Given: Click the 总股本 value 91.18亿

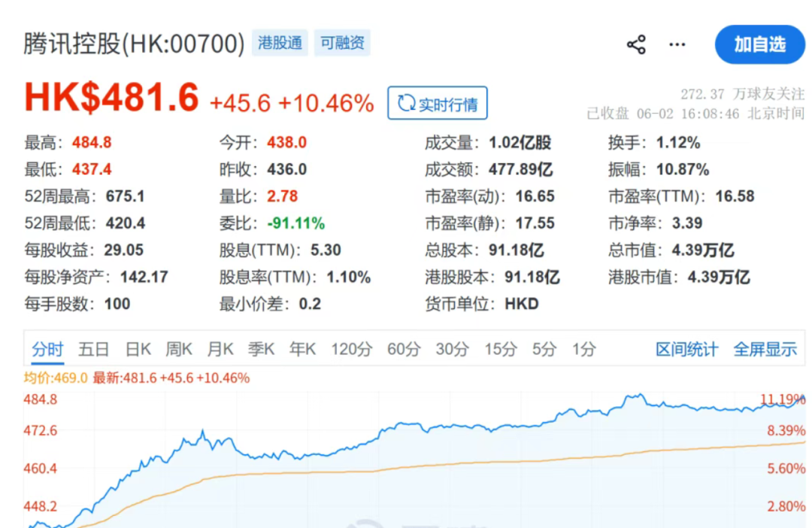Looking at the screenshot, I should coord(517,250).
